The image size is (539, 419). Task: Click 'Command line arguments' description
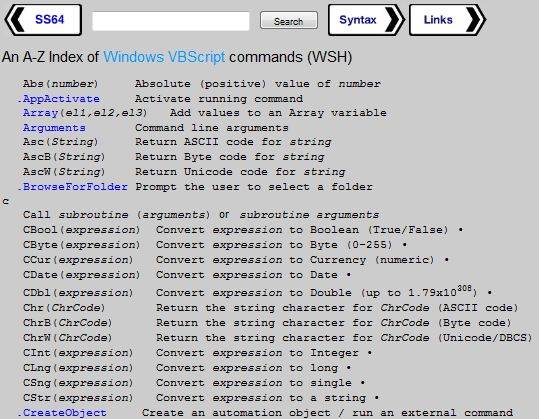tap(212, 128)
